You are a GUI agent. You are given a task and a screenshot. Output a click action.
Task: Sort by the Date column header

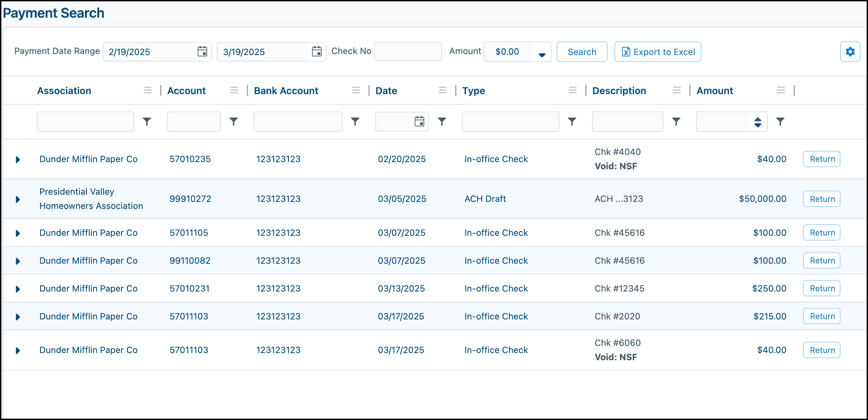(x=386, y=91)
